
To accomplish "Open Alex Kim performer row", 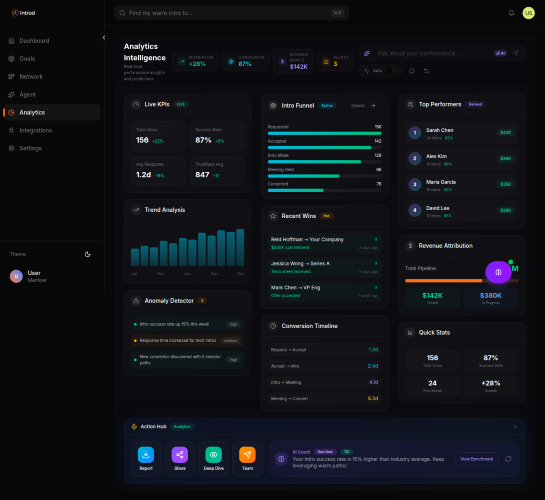I will pos(462,159).
